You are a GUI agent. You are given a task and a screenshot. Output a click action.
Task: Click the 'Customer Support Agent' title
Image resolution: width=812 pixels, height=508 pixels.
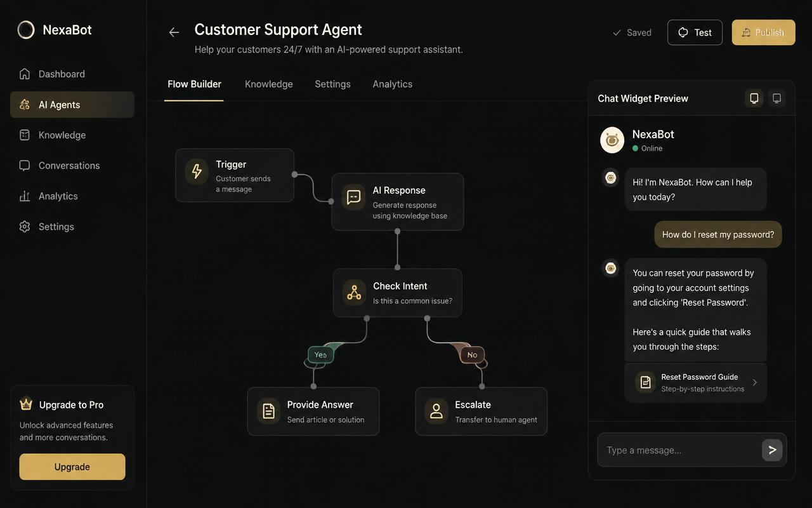(x=278, y=30)
